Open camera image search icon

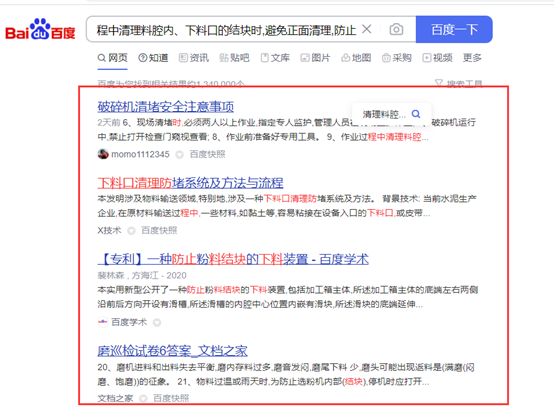[396, 29]
